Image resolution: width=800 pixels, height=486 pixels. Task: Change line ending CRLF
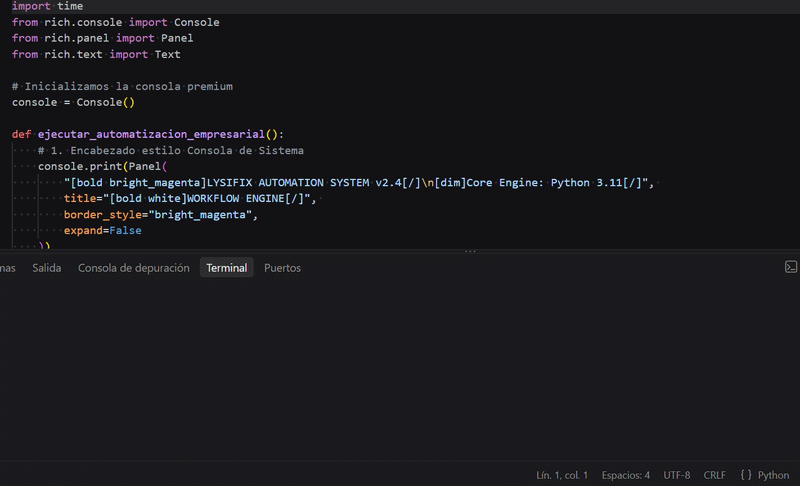click(x=714, y=475)
